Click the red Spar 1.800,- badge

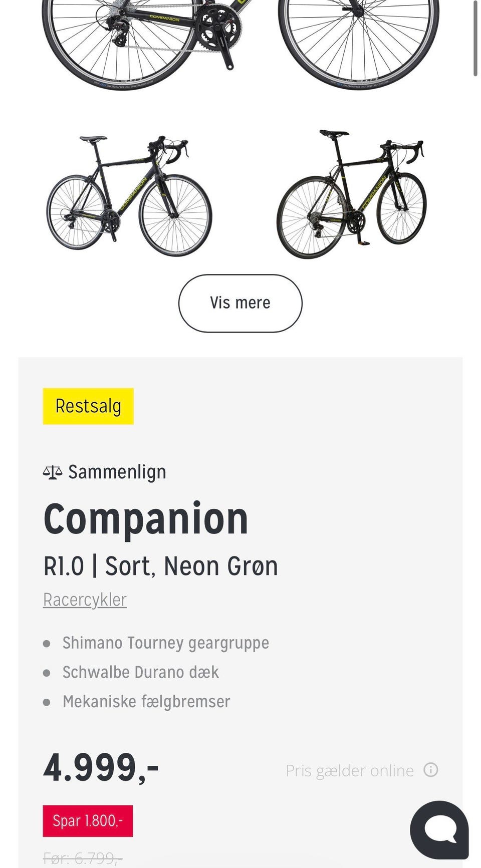[x=88, y=821]
